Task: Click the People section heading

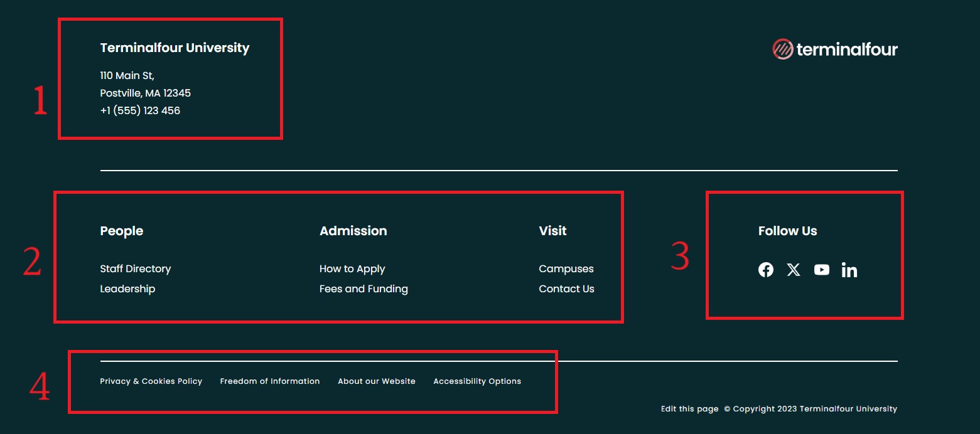Action: [x=121, y=231]
